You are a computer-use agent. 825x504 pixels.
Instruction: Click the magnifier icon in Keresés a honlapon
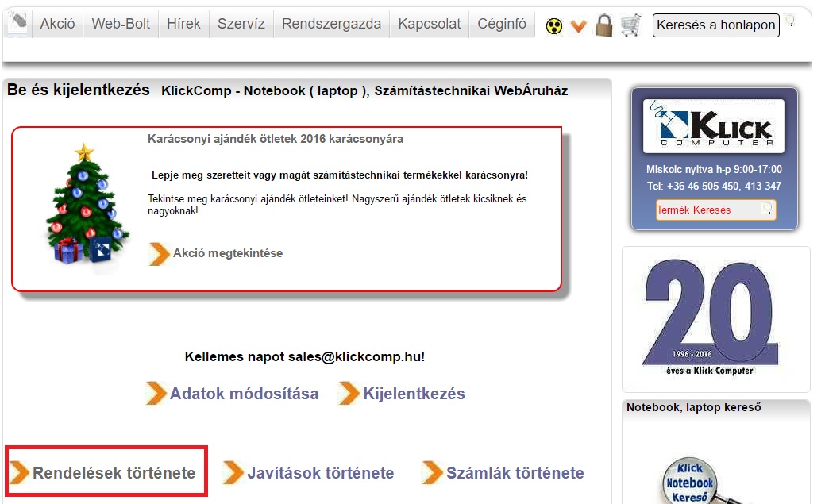coord(790,21)
